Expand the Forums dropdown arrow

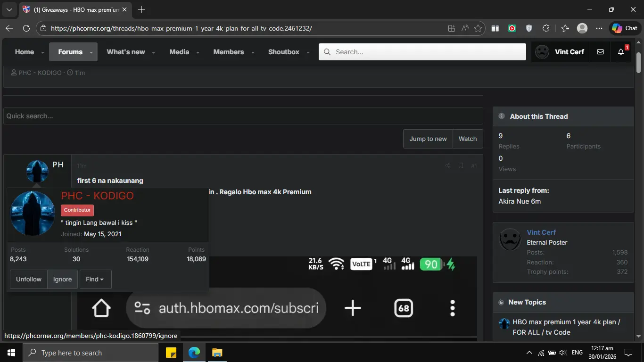(91, 52)
